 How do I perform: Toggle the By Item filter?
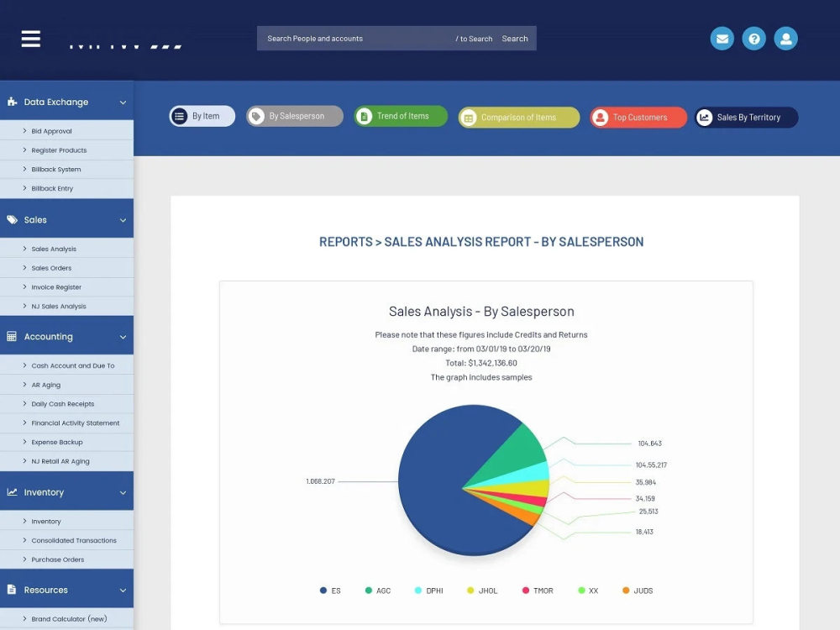(202, 116)
